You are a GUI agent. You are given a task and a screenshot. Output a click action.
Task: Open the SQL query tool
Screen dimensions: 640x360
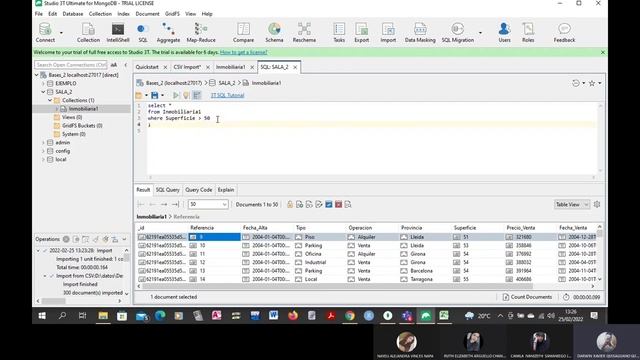tap(142, 33)
